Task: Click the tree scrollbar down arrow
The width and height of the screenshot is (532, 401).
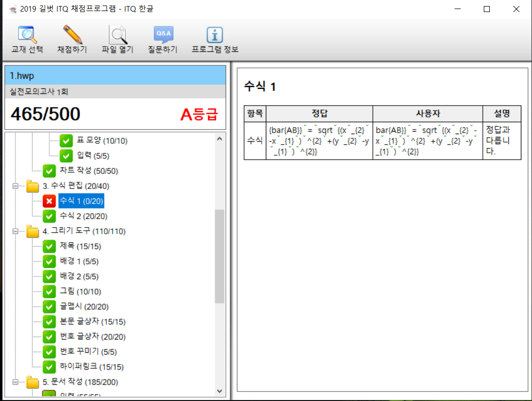Action: pos(220,390)
